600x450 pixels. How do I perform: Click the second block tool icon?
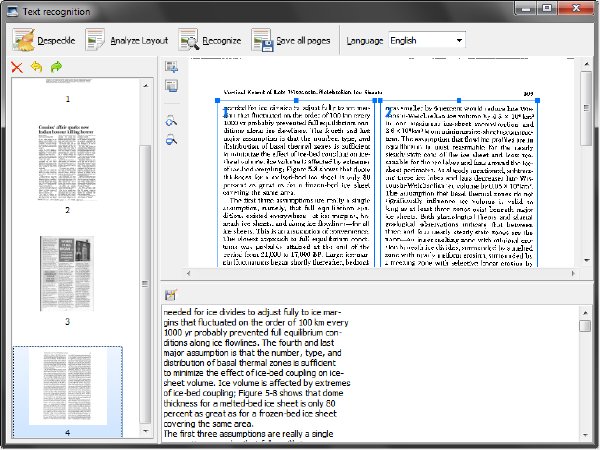pos(171,85)
